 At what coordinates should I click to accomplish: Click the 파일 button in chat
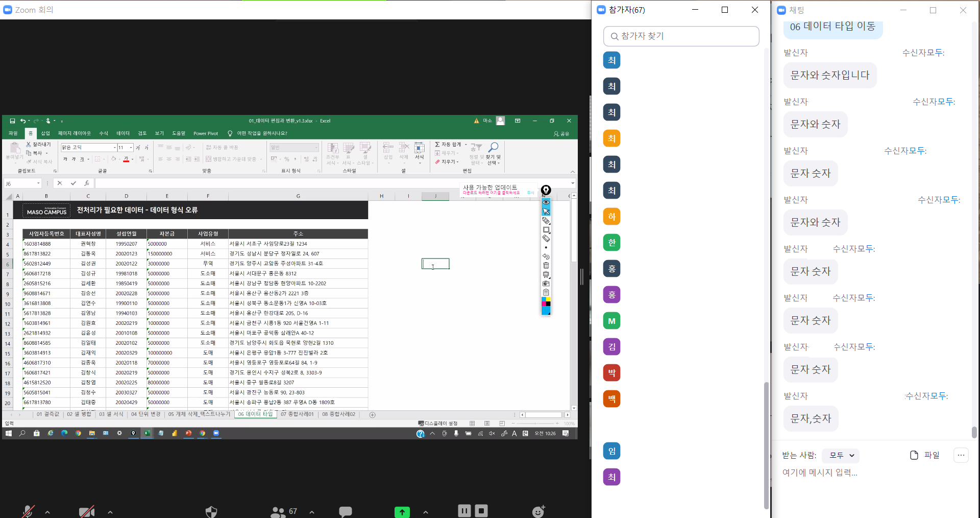coord(925,455)
